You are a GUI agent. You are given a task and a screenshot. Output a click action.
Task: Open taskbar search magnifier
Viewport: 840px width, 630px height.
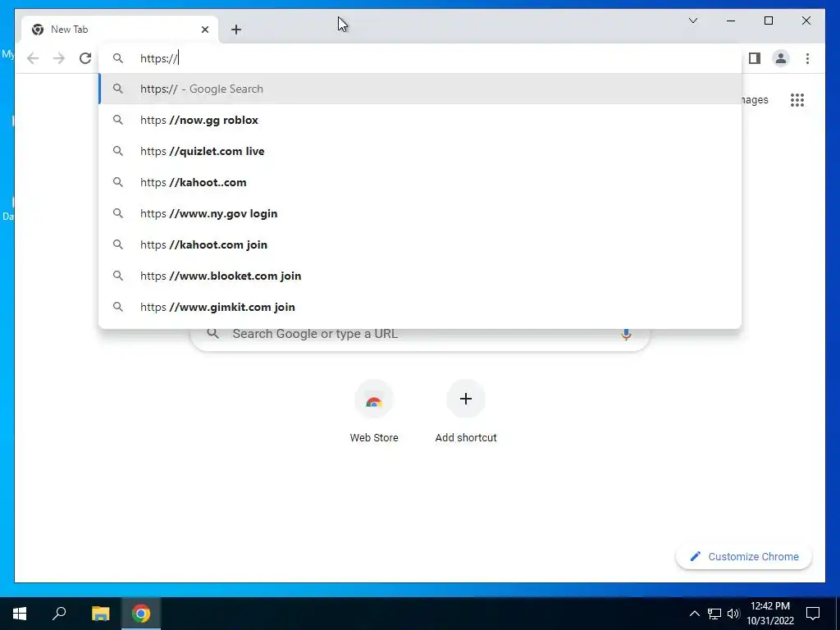point(59,614)
